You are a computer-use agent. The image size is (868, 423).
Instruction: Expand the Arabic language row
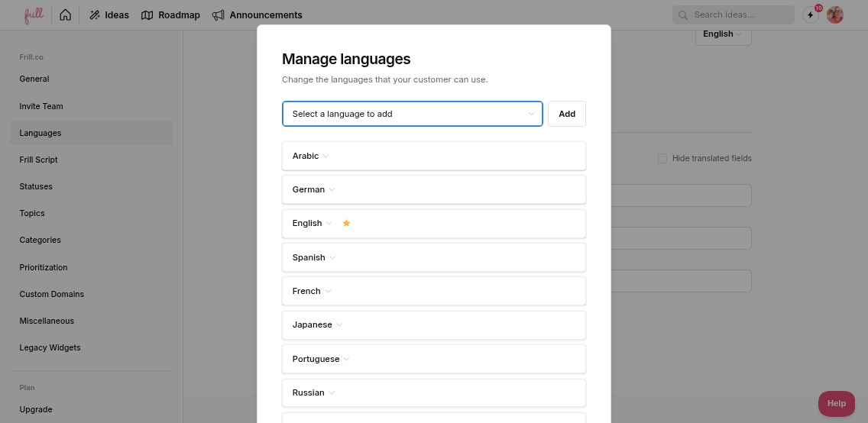(x=434, y=156)
